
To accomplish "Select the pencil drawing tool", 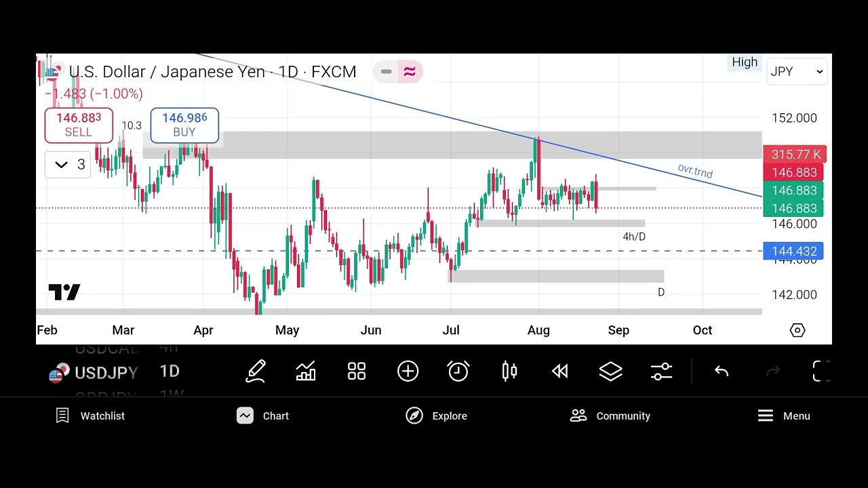I will 256,371.
